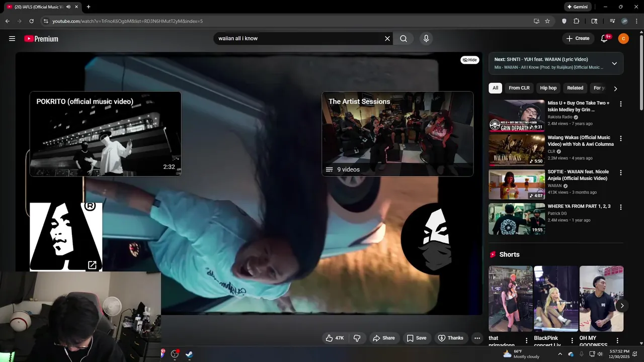Image resolution: width=644 pixels, height=362 pixels.
Task: Open options for BlackPink concert short
Action: coord(572,340)
